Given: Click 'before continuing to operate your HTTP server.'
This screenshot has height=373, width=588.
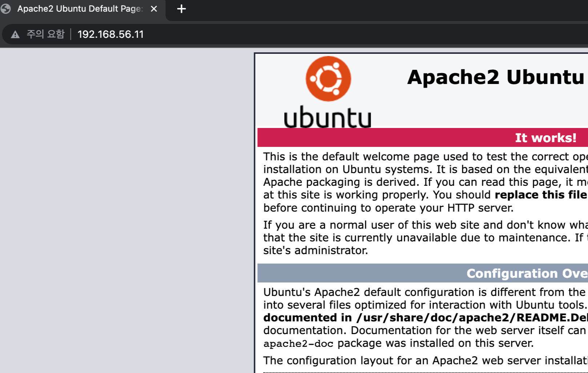Looking at the screenshot, I should coord(388,208).
